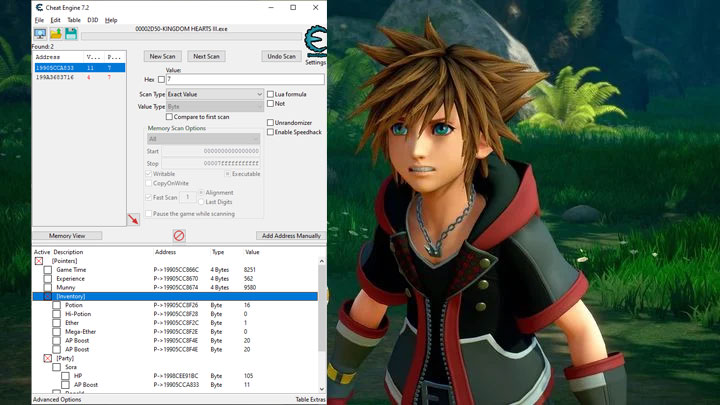Image resolution: width=720 pixels, height=405 pixels.
Task: Click the Description column header
Action: (68, 252)
